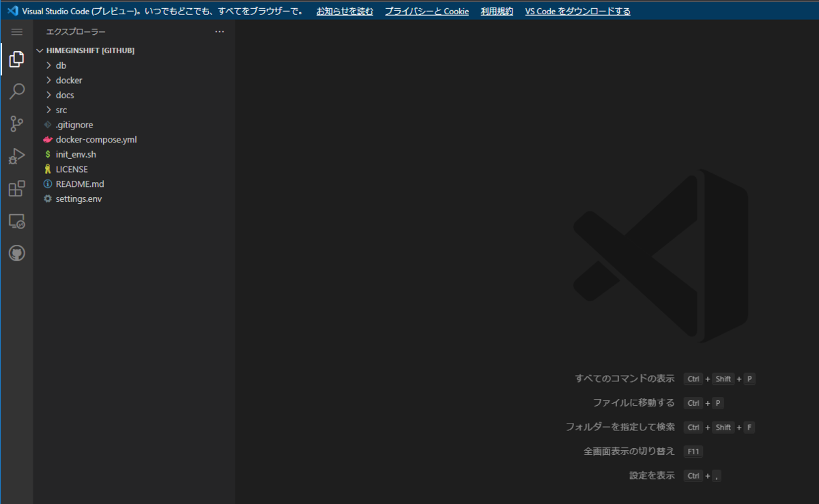This screenshot has height=504, width=819.
Task: Expand the docs folder chevron
Action: 48,95
